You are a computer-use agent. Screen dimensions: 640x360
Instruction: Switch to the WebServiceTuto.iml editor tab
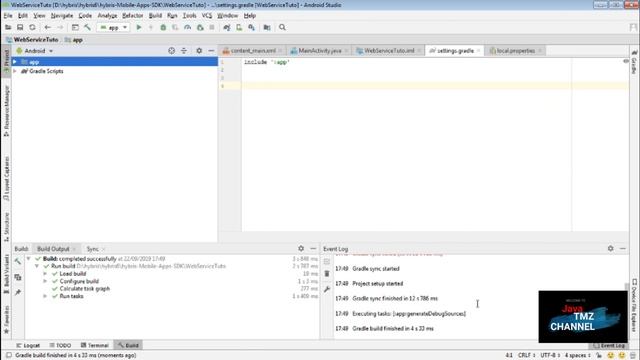(389, 51)
